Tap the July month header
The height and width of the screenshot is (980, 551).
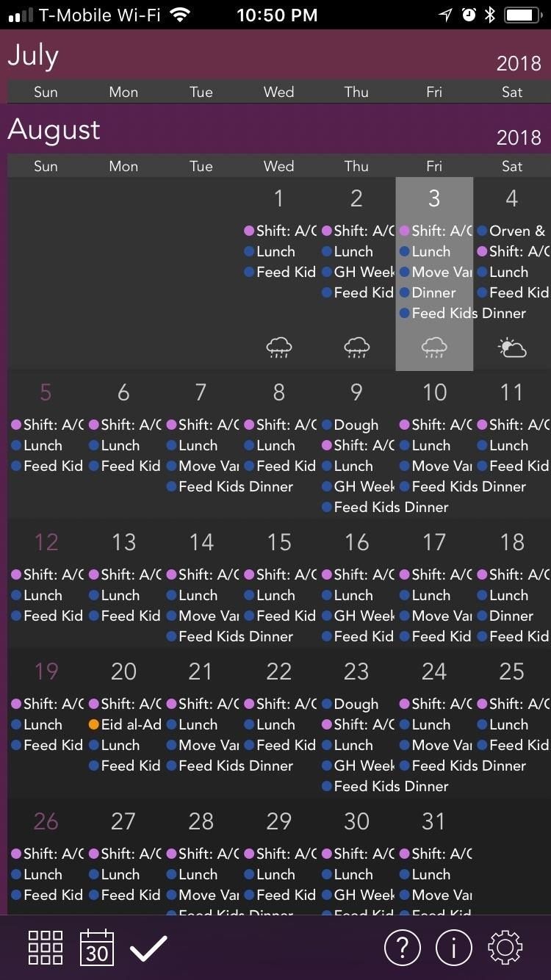(x=34, y=57)
